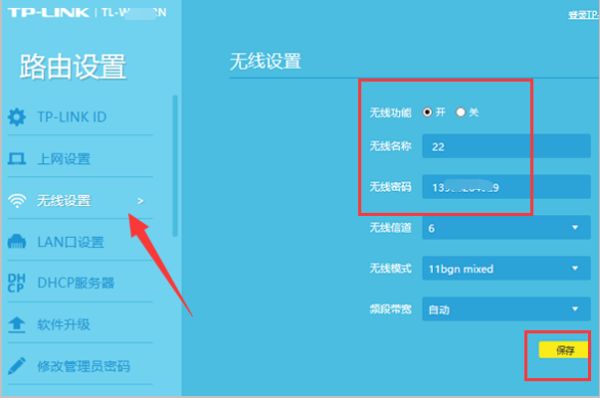Click the TP-LINK logo in header
600x398 pixels.
(x=49, y=13)
